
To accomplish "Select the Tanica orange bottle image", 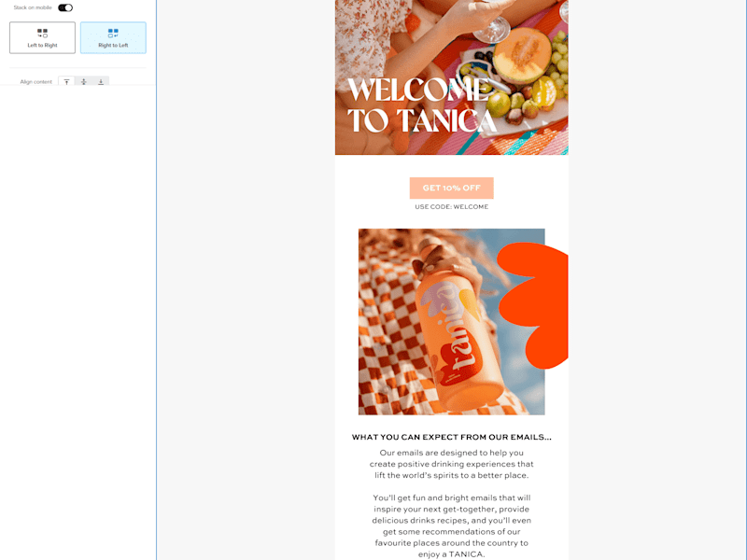I will point(452,322).
